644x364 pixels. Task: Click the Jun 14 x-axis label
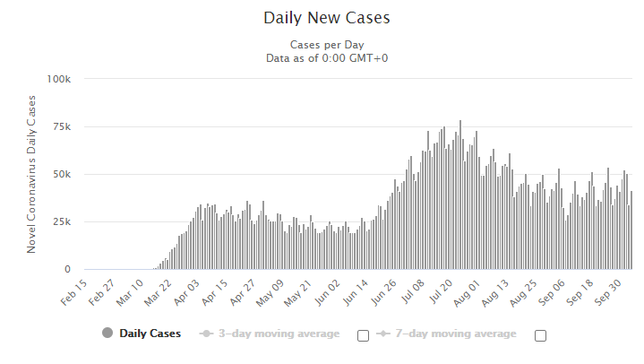point(355,292)
